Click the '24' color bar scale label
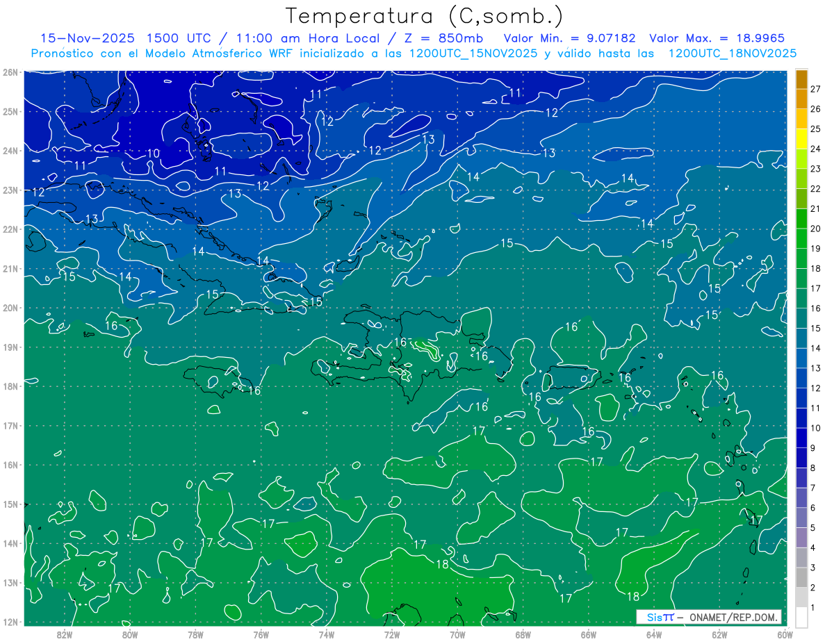Viewport: 834px width, 644px height. (x=816, y=149)
